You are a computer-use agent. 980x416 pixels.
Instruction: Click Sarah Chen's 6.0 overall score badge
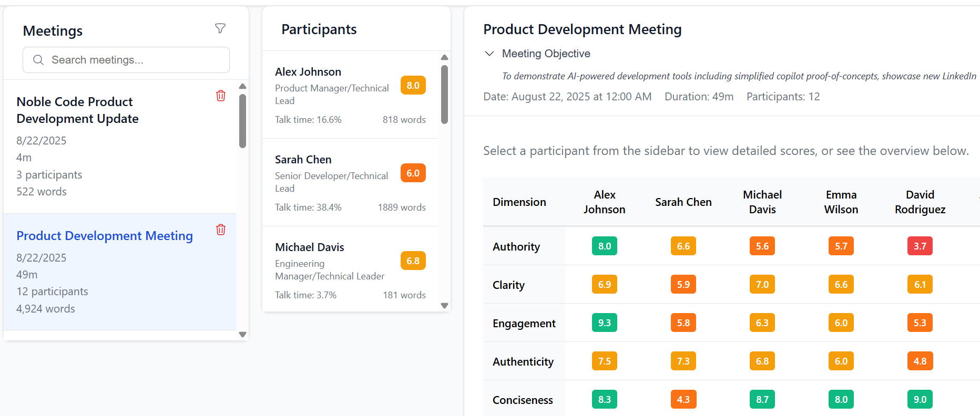413,173
